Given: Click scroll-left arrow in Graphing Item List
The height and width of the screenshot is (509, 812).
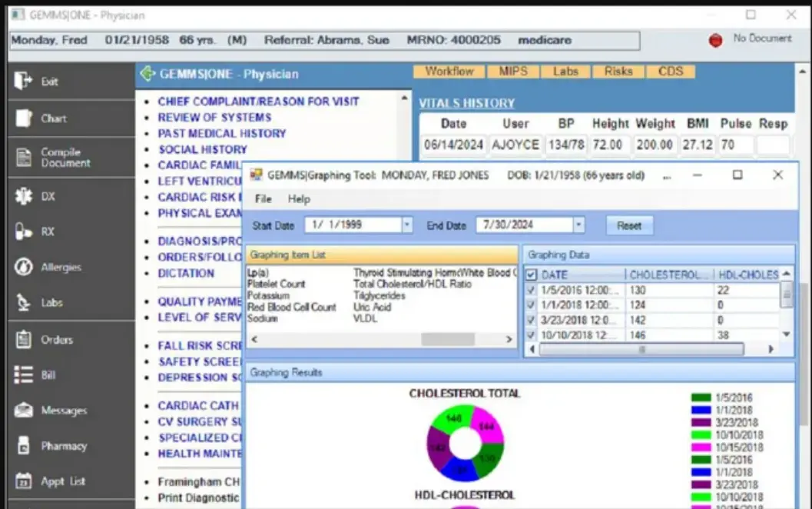Looking at the screenshot, I should click(x=254, y=340).
